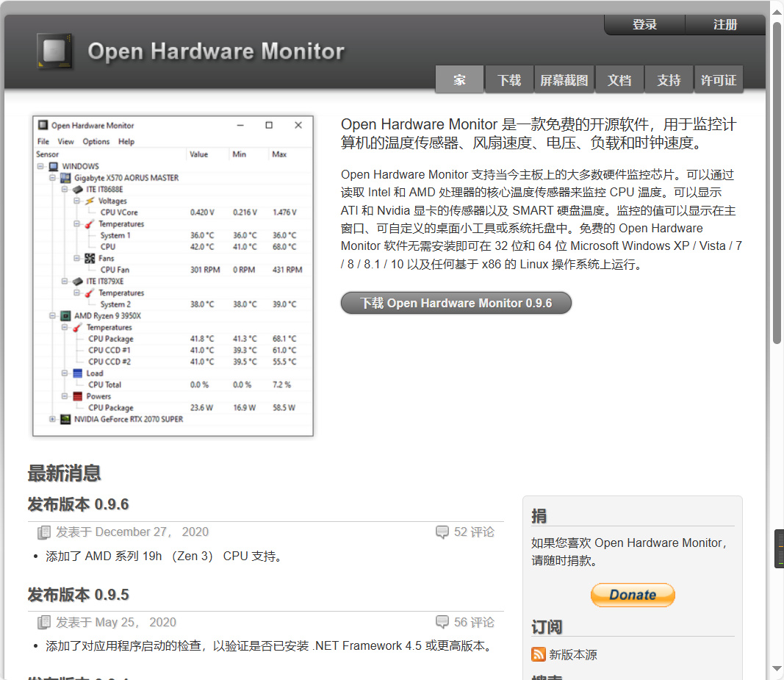
Task: Click the date 发表于 May 25, 2020
Action: pyautogui.click(x=116, y=622)
